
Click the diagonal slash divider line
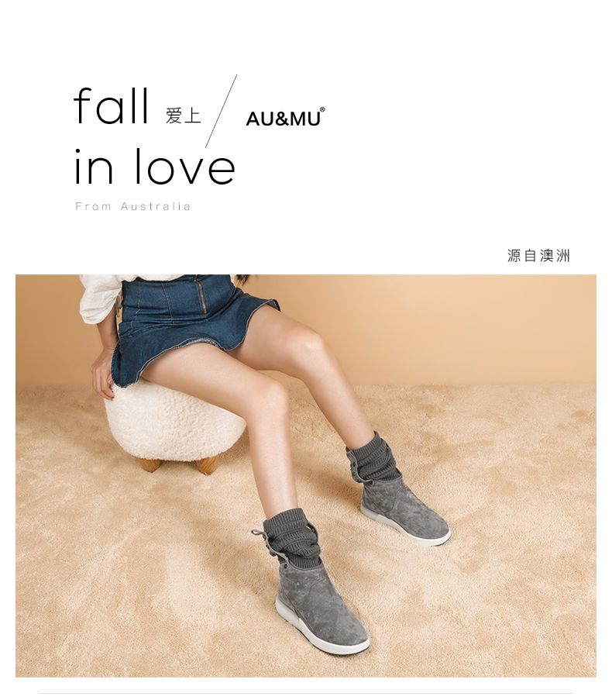tap(221, 111)
